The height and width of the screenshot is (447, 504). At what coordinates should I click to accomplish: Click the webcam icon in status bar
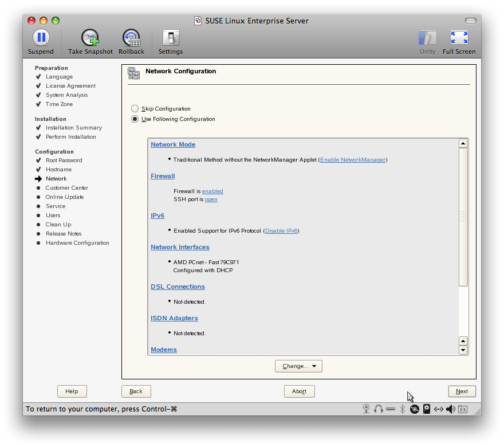[367, 409]
